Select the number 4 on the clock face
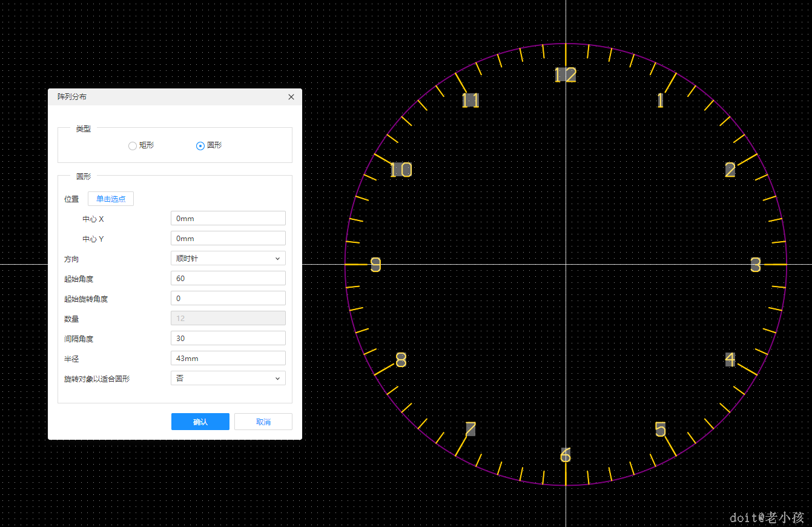Screen dimensions: 812x527 point(730,360)
